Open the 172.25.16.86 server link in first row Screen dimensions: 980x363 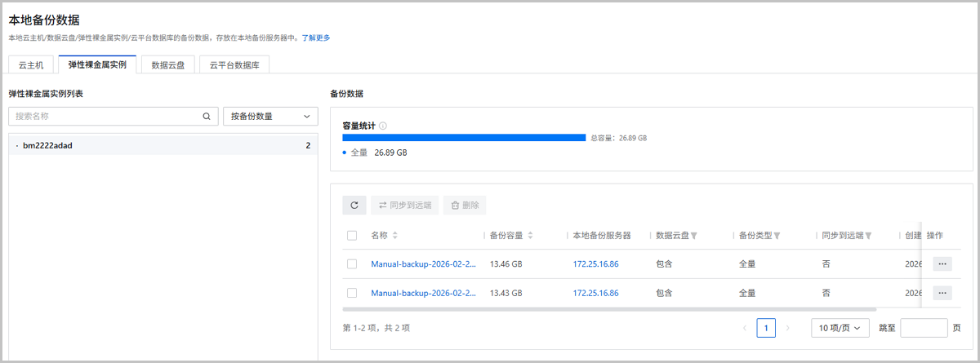(x=595, y=264)
